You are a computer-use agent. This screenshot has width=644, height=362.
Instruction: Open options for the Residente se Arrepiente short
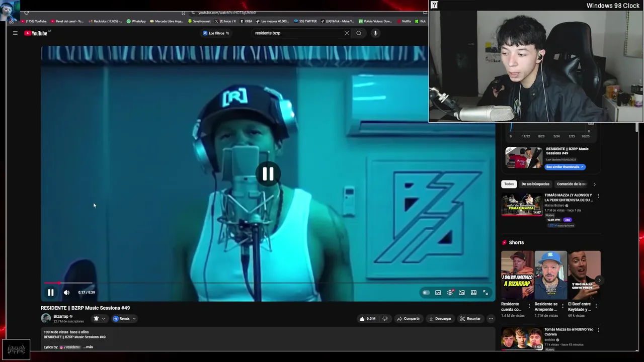(x=562, y=305)
